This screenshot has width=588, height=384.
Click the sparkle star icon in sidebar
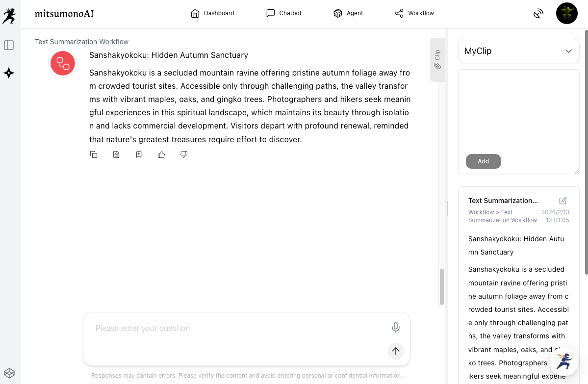click(9, 73)
